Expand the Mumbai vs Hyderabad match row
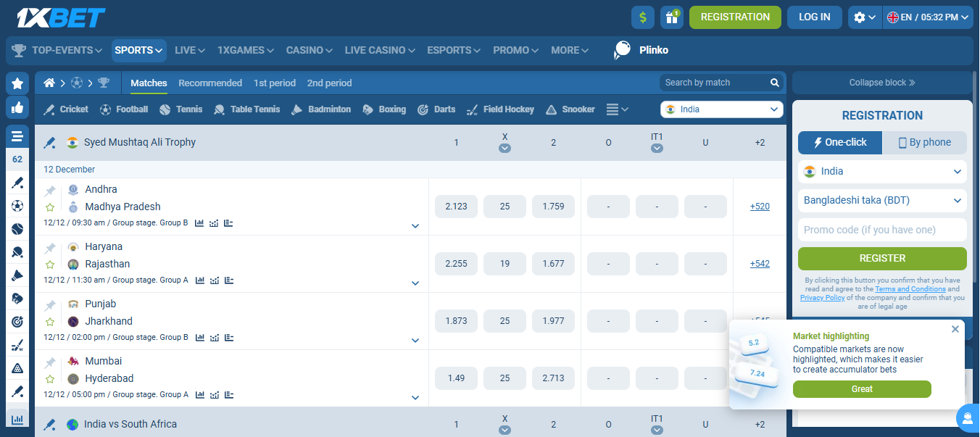The width and height of the screenshot is (980, 437). tap(415, 397)
